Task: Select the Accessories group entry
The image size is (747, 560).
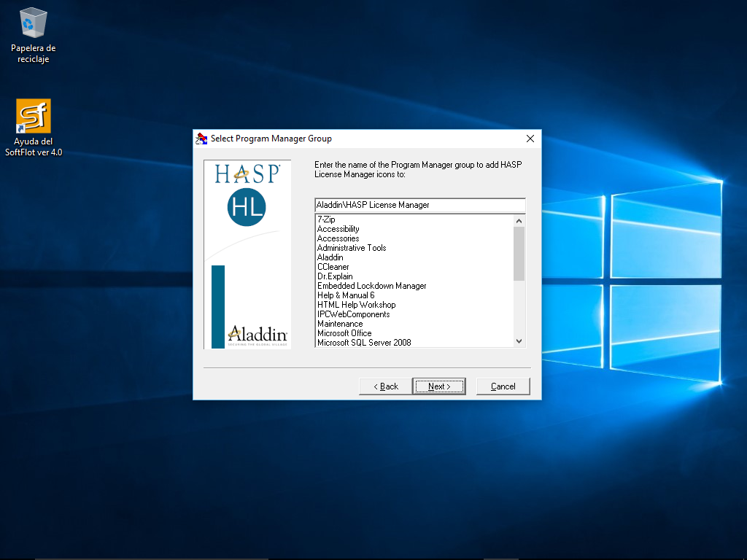Action: pos(338,238)
